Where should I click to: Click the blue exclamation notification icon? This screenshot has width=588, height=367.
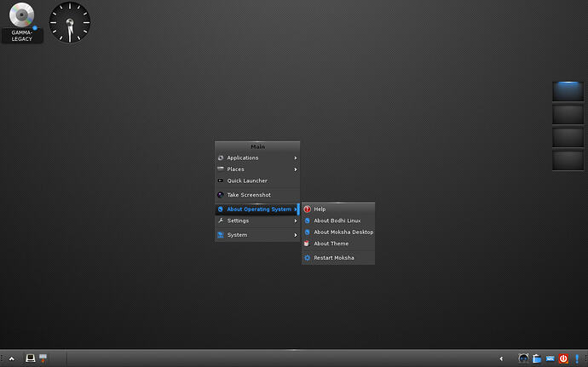[x=577, y=358]
